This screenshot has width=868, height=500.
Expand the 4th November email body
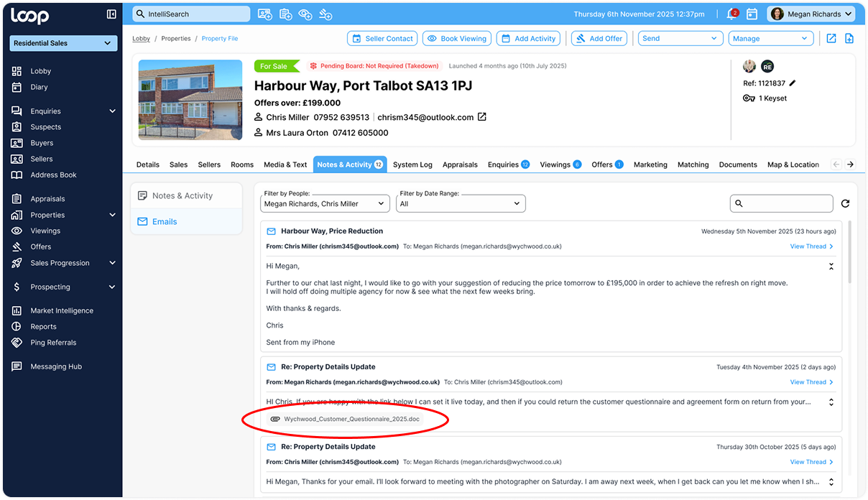pyautogui.click(x=831, y=402)
